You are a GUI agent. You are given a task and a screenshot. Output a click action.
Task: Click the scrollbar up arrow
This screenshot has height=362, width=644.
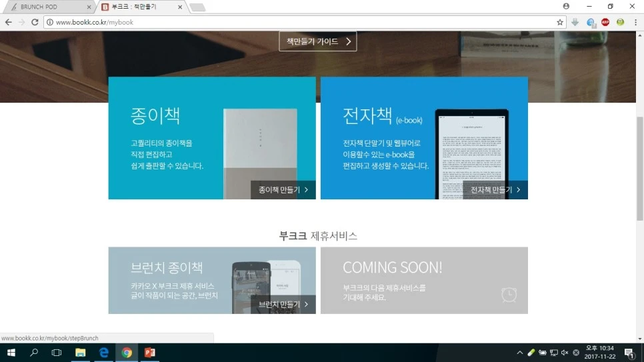[640, 35]
